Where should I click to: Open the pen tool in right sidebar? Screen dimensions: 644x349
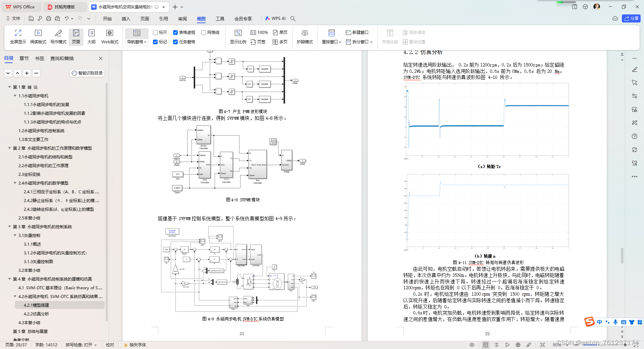(635, 69)
